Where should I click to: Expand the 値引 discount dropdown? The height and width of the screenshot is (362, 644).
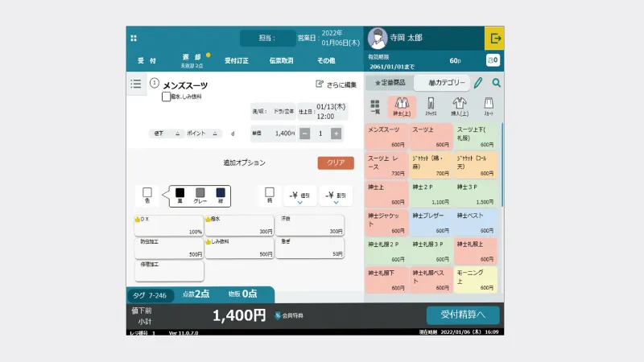click(299, 196)
